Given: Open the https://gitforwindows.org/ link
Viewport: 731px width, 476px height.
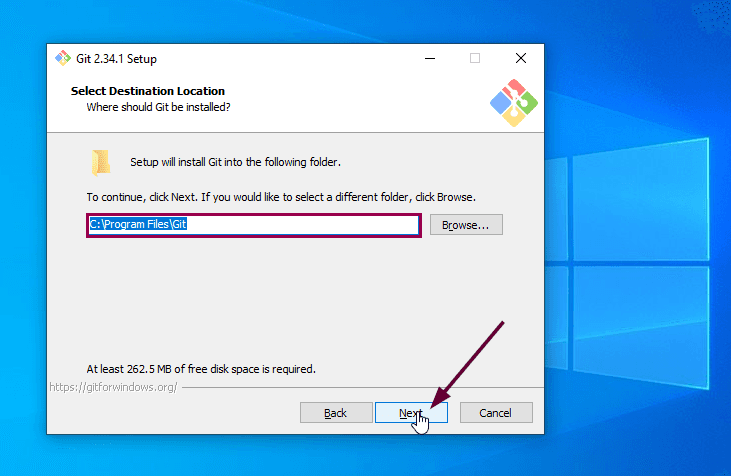Looking at the screenshot, I should pyautogui.click(x=113, y=387).
